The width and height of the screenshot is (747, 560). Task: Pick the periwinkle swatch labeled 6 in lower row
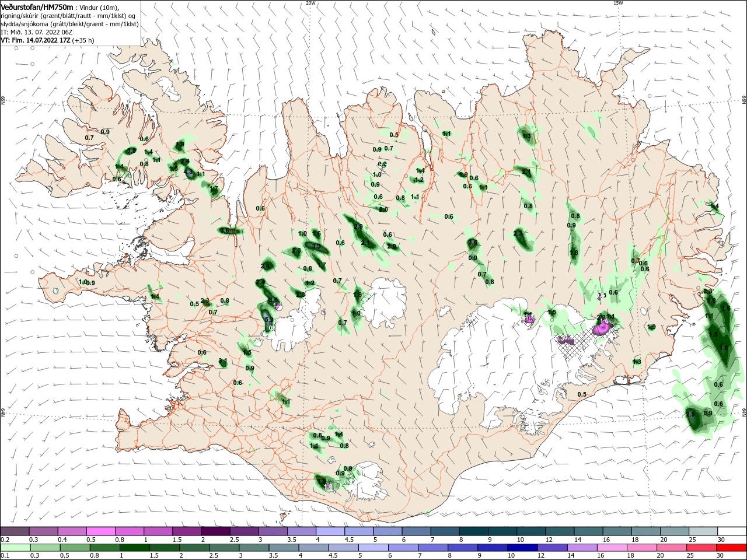pyautogui.click(x=402, y=548)
